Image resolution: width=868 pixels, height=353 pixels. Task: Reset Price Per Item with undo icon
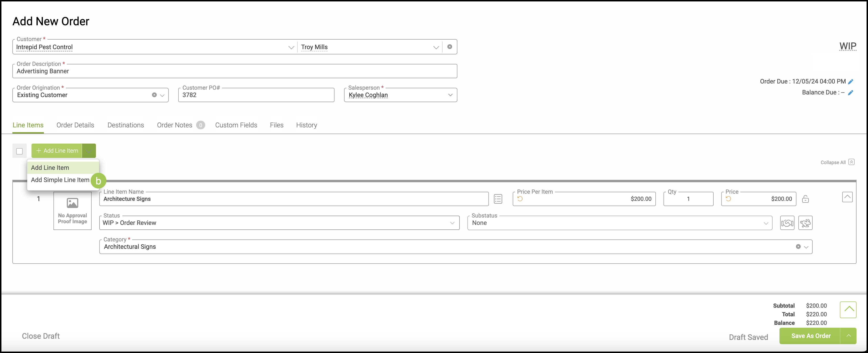click(520, 199)
